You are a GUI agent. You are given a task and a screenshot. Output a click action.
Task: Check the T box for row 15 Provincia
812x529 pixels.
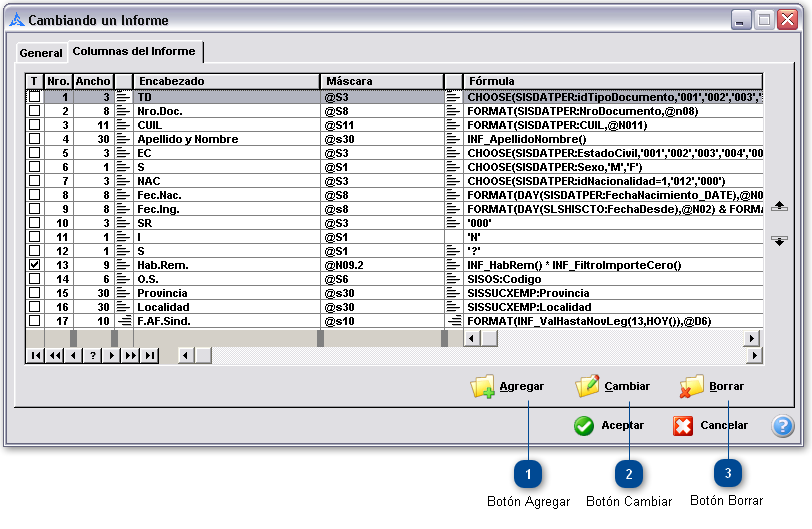click(34, 292)
